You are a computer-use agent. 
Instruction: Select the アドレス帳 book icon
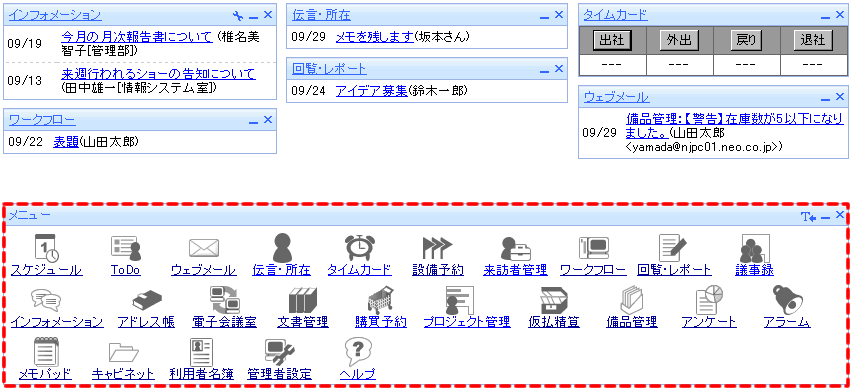coord(147,300)
